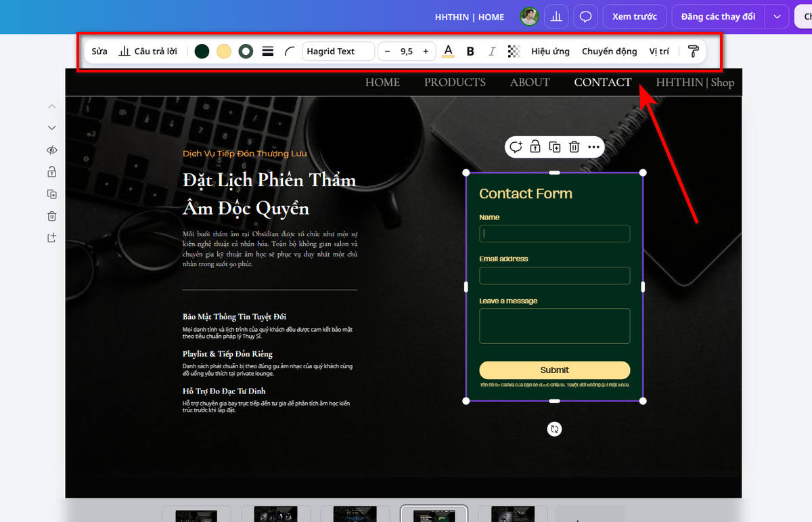Move page down with side chevron
The image size is (812, 522).
(x=52, y=128)
